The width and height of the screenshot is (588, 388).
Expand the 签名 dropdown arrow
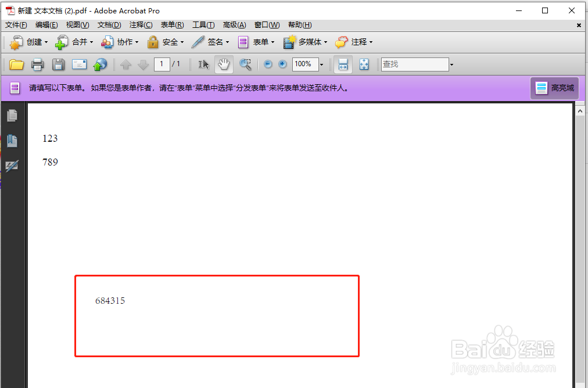pos(227,42)
